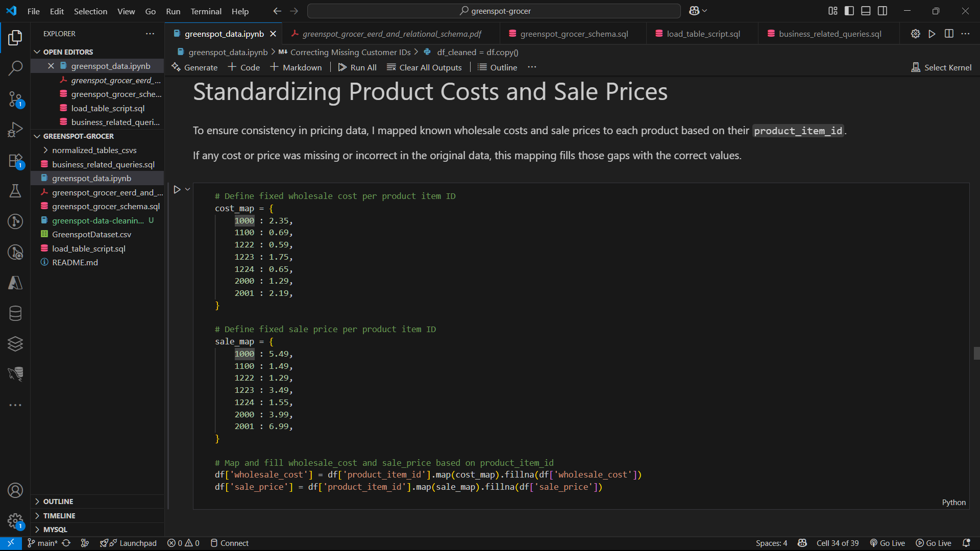This screenshot has width=980, height=551.
Task: Click the Customize Layout icon
Action: (833, 11)
